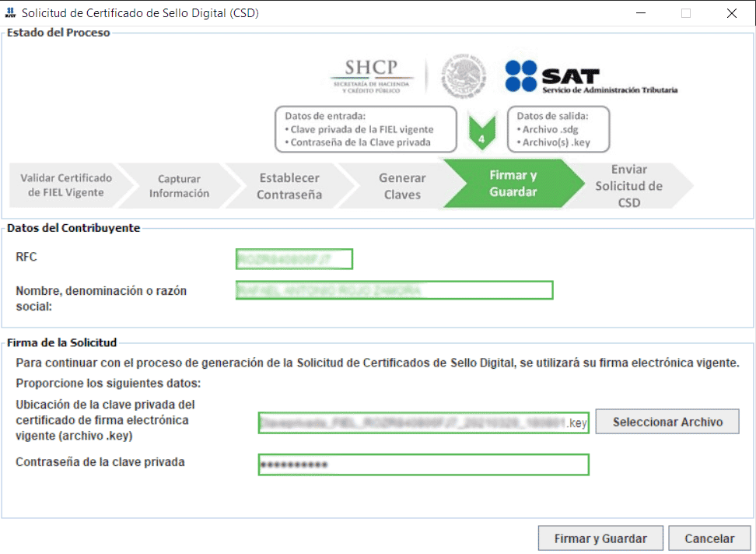This screenshot has height=554, width=756.
Task: Click the SHCP logo
Action: 372,75
